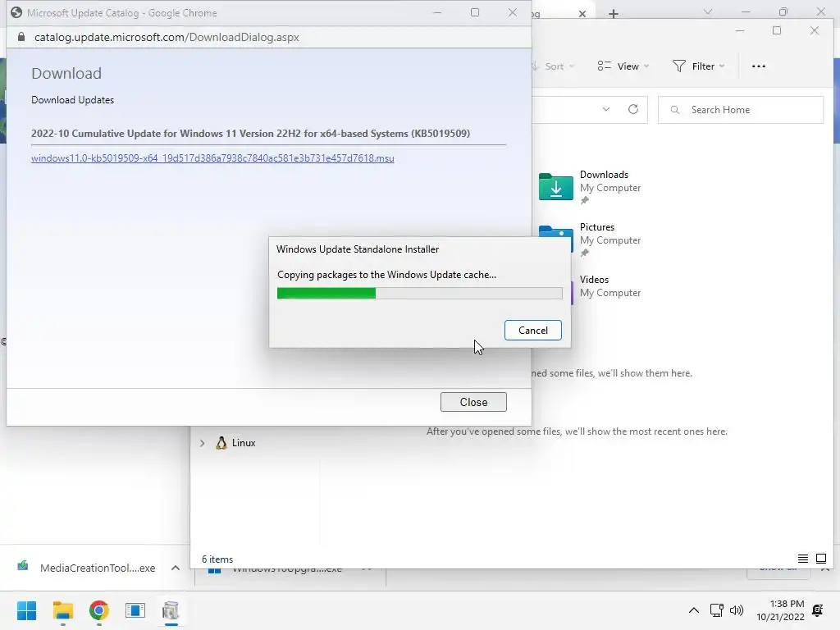Open the notification center icon
Viewport: 840px width, 630px height.
[818, 610]
